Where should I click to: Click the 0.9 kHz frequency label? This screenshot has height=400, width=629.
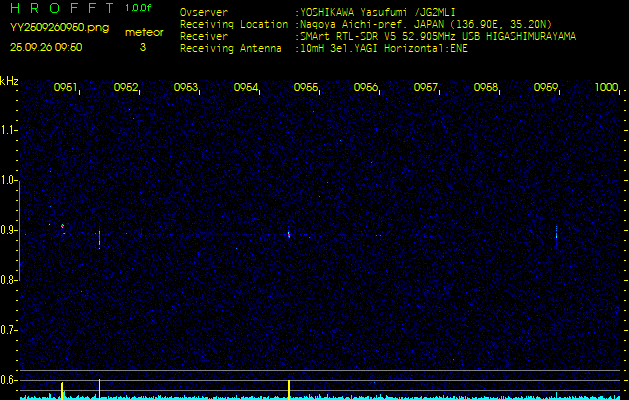tap(8, 230)
